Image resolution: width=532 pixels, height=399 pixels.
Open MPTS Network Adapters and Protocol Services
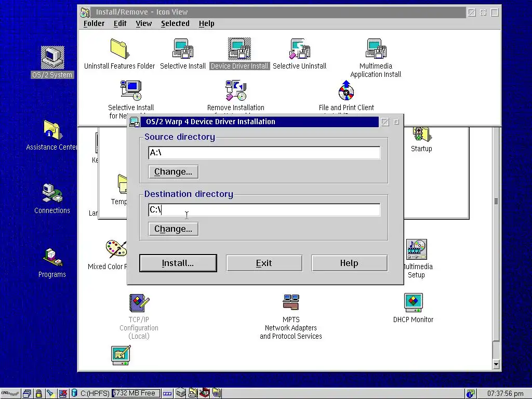coord(291,302)
